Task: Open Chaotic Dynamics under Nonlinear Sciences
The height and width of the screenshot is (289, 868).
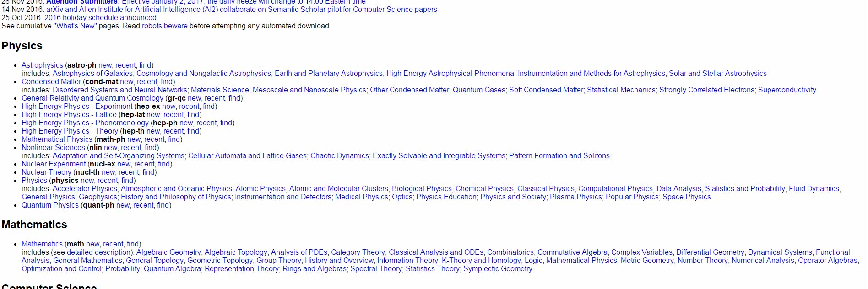Action: pyautogui.click(x=339, y=156)
